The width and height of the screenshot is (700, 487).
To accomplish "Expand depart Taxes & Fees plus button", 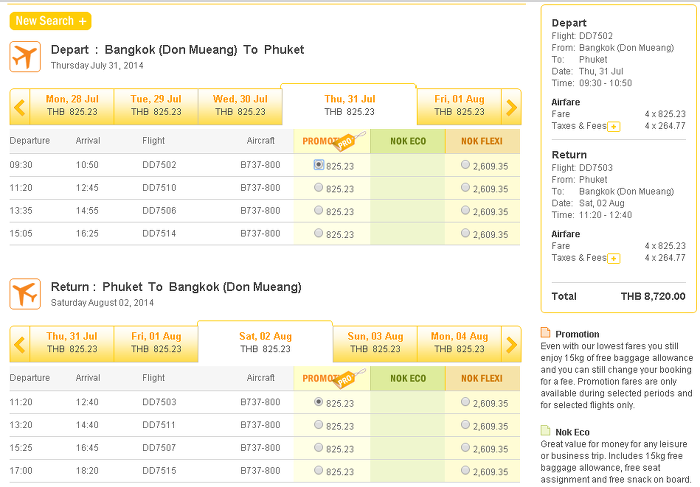I will pos(614,127).
